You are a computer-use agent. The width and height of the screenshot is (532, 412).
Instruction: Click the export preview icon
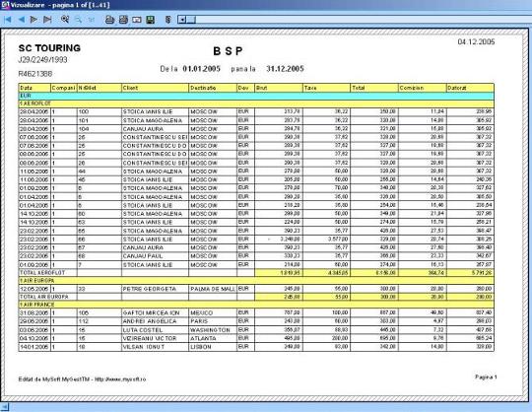137,20
